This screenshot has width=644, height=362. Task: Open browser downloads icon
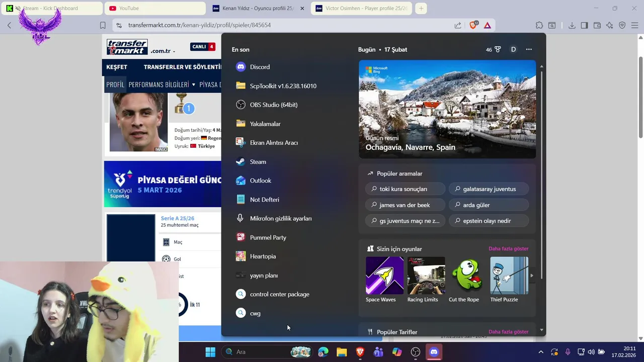[x=572, y=25]
